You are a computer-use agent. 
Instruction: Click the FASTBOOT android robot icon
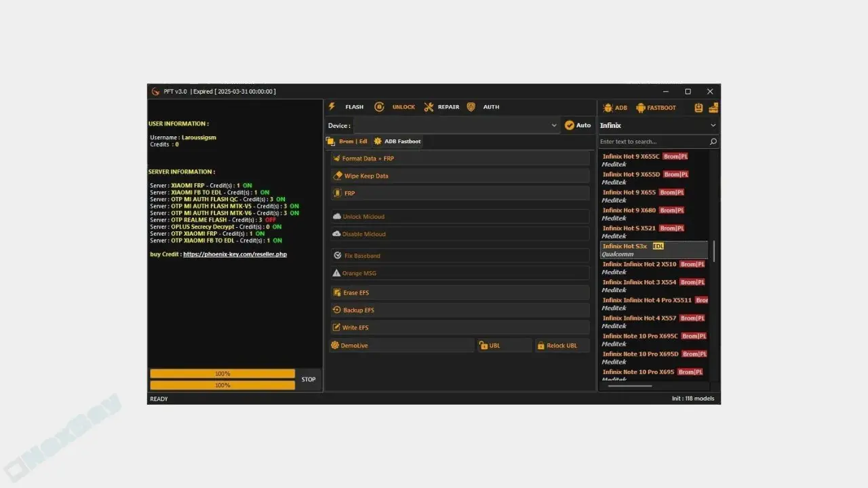coord(640,108)
